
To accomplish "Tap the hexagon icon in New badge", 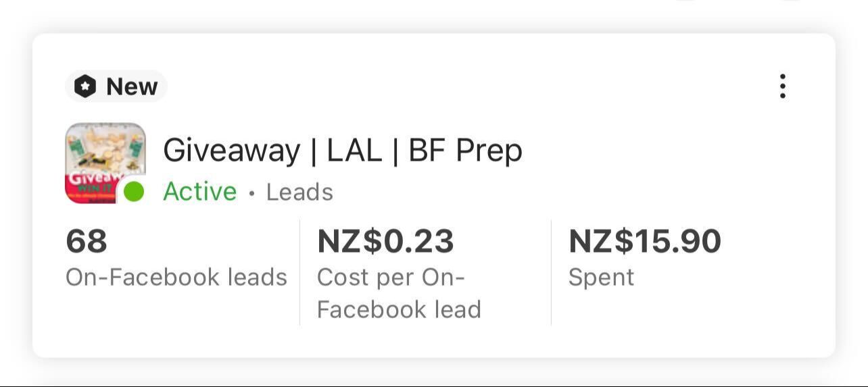I will click(x=85, y=86).
